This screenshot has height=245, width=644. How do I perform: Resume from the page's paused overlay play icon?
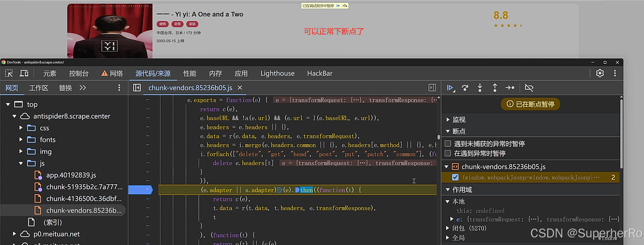click(x=338, y=6)
